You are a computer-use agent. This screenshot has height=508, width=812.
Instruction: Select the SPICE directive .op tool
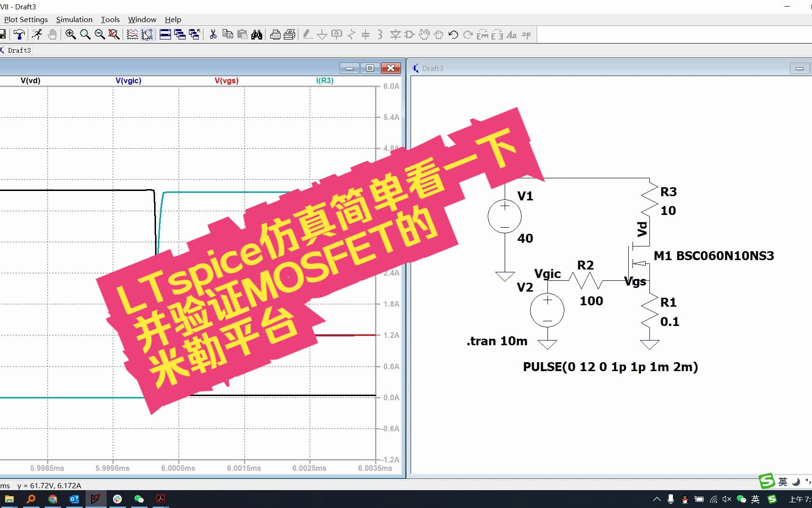point(526,34)
